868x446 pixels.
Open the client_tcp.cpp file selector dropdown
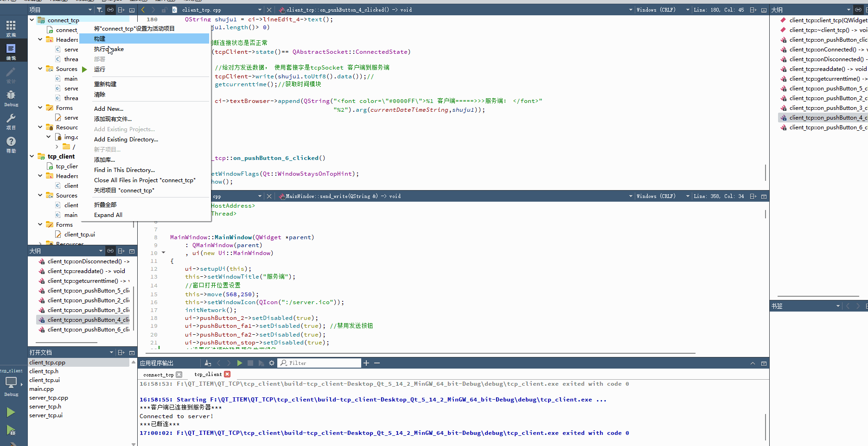point(260,10)
